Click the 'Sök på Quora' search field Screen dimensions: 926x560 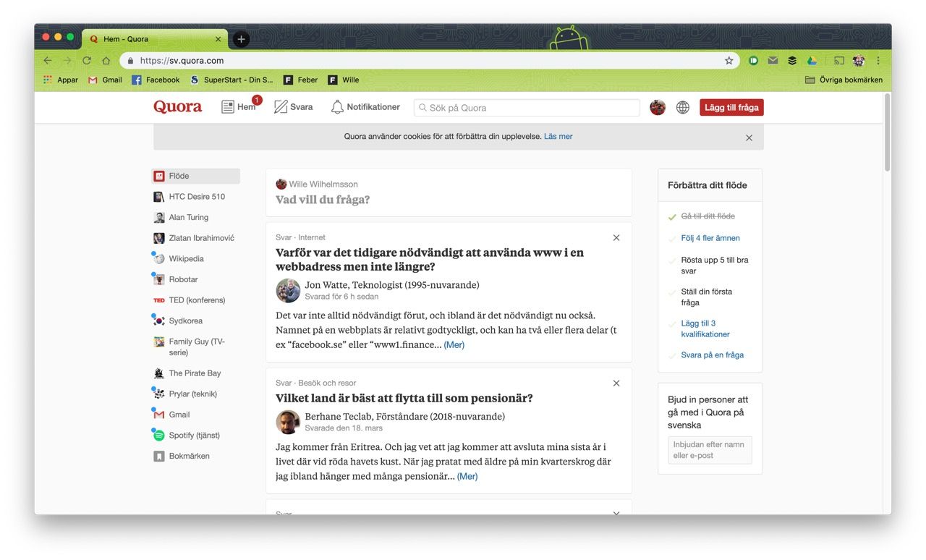[x=532, y=108]
